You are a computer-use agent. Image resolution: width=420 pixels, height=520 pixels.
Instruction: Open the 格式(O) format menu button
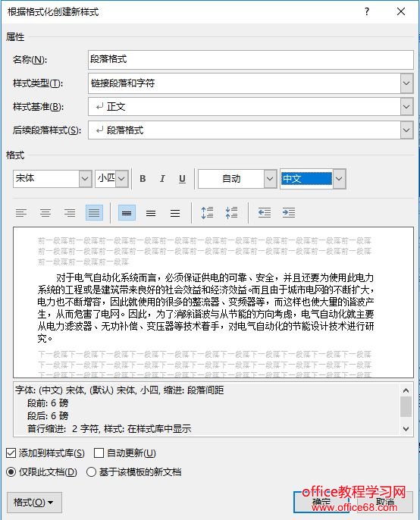[34, 503]
